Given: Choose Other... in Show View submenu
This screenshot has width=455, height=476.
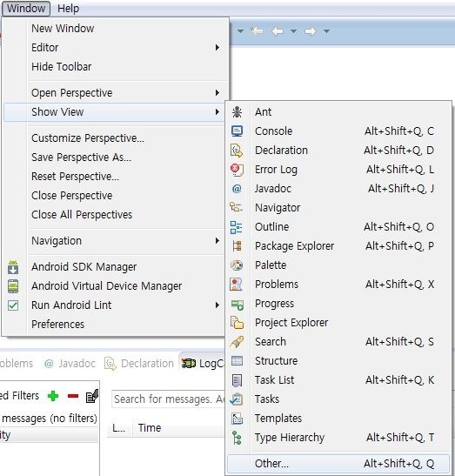Looking at the screenshot, I should 338,464.
